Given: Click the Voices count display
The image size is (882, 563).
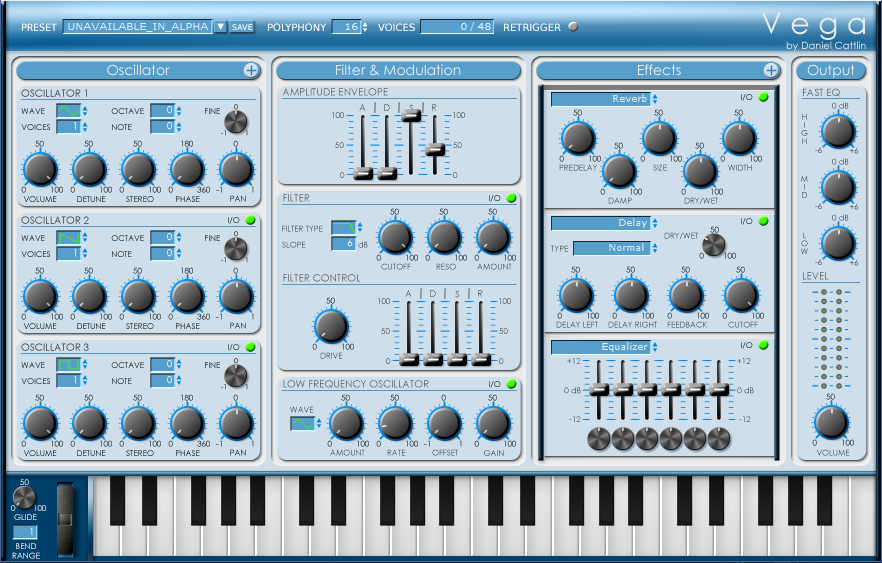Looking at the screenshot, I should pyautogui.click(x=457, y=26).
